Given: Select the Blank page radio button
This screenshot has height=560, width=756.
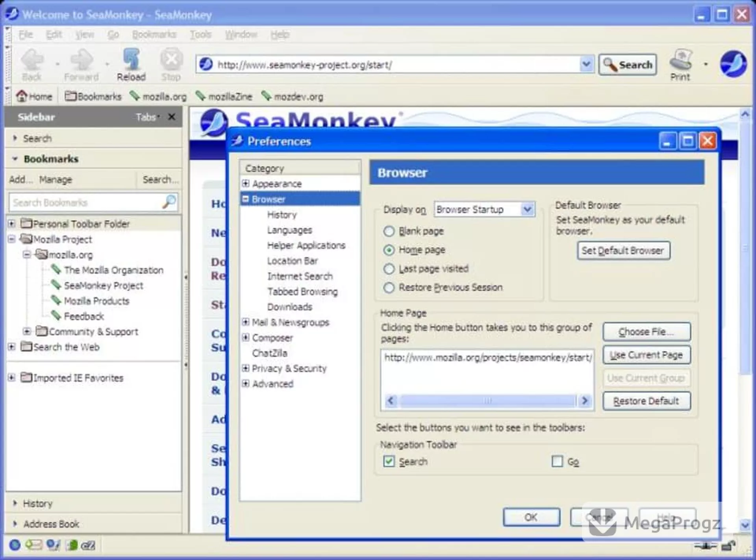Looking at the screenshot, I should click(x=389, y=231).
